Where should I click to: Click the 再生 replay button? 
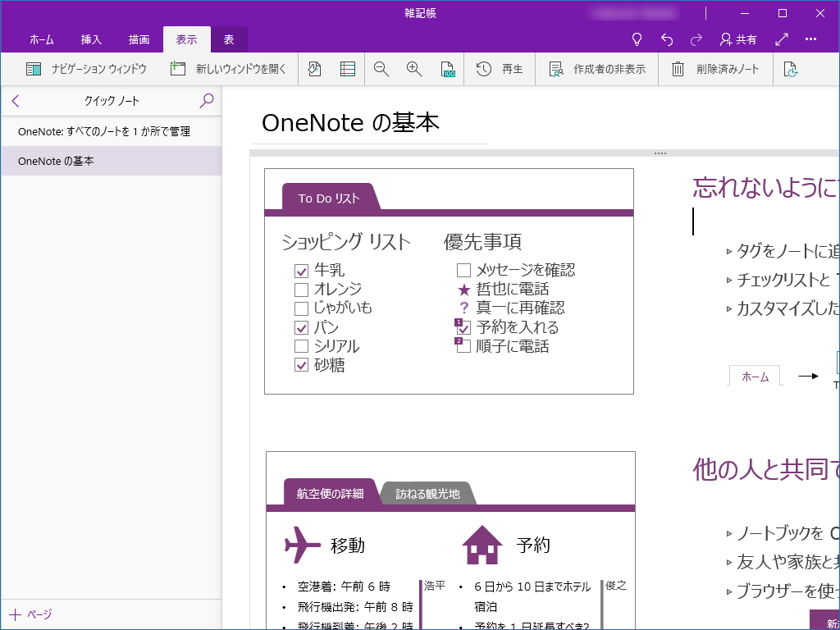click(500, 69)
